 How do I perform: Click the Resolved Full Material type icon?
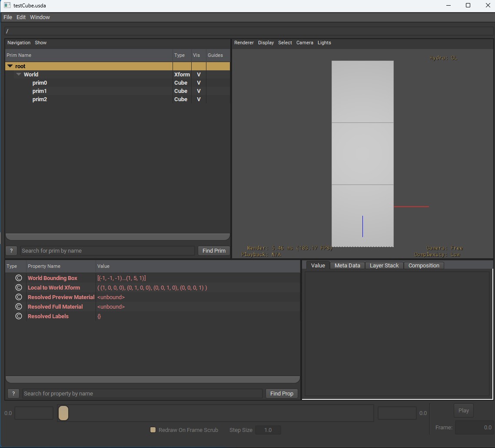click(18, 307)
